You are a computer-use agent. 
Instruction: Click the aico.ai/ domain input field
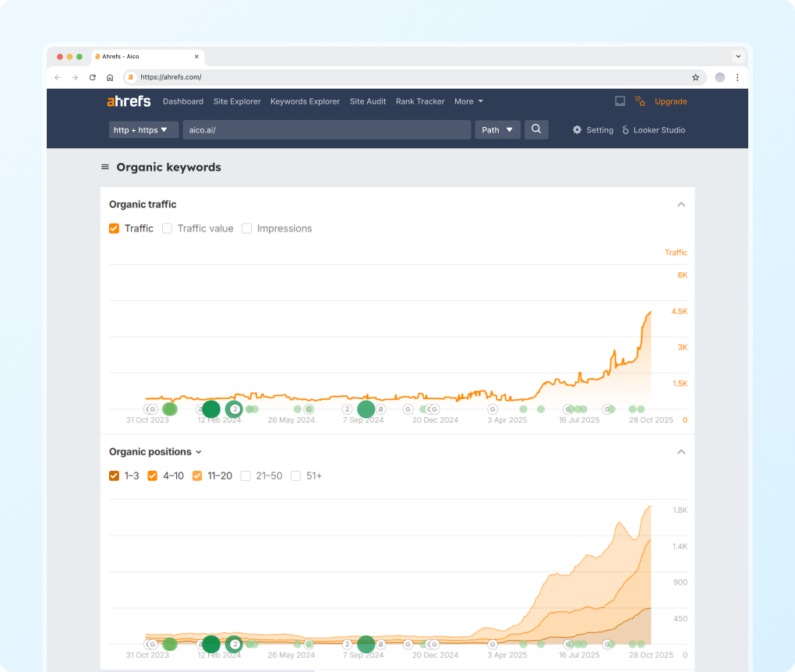pos(327,130)
